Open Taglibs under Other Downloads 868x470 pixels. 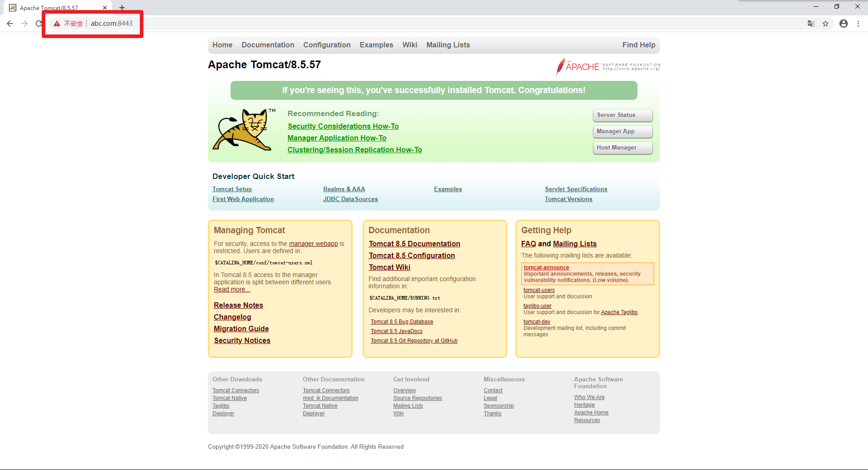click(x=221, y=406)
